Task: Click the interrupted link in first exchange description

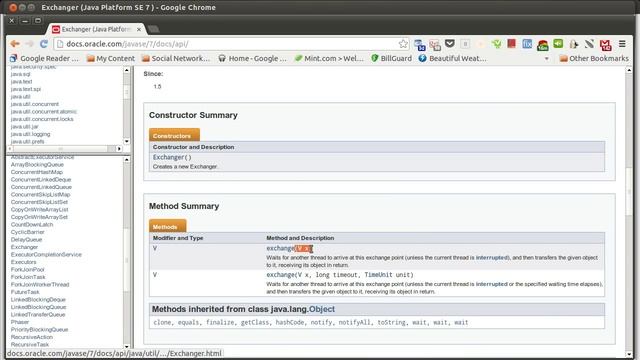Action: [492, 258]
